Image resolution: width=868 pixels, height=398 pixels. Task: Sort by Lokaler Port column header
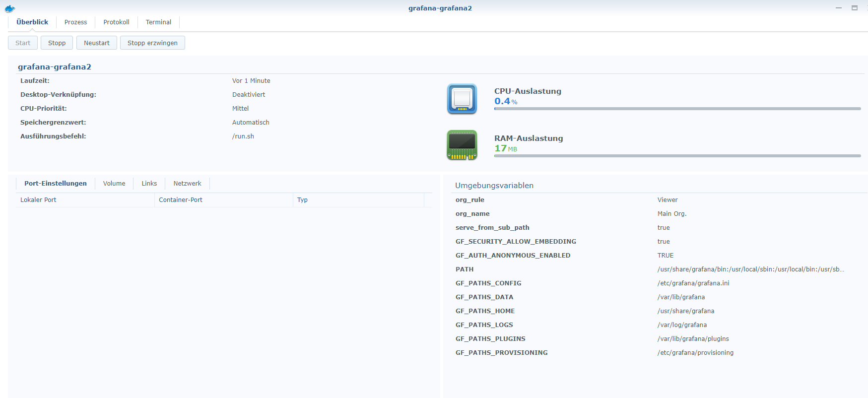[85, 199]
